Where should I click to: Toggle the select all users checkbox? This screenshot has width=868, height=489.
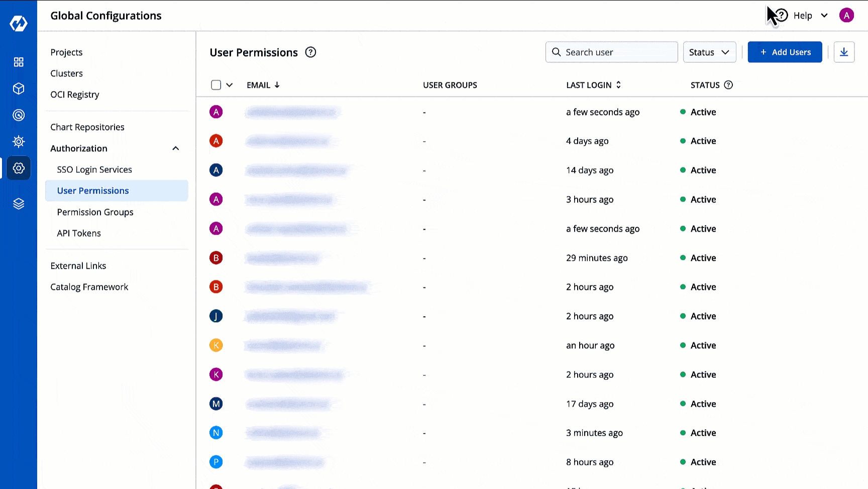pos(216,85)
